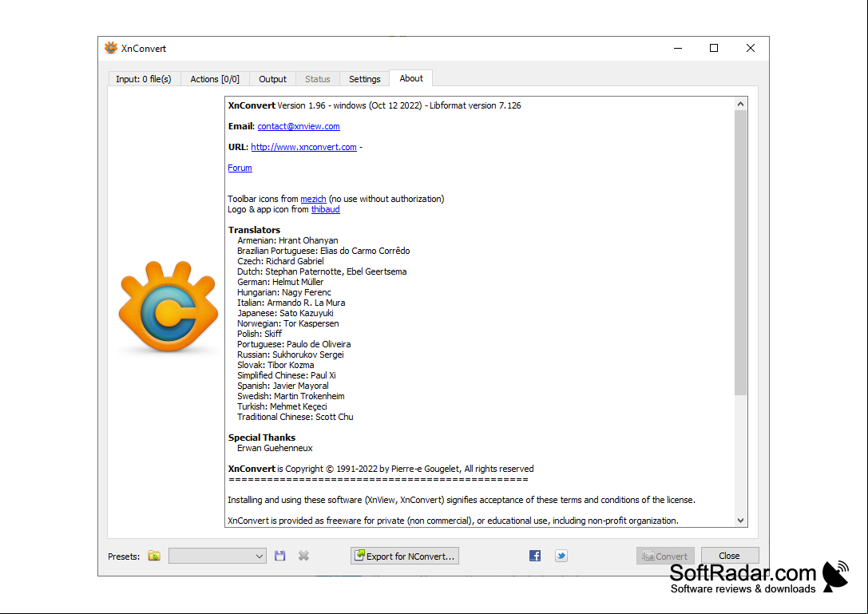The height and width of the screenshot is (614, 868).
Task: Select the About tab
Action: click(411, 78)
